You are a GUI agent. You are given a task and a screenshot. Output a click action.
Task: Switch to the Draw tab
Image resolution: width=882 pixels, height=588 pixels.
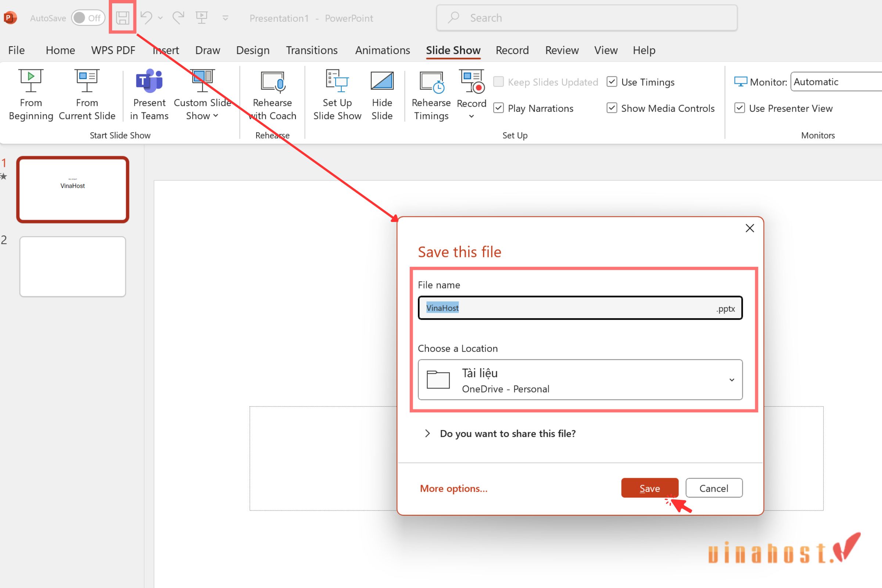[x=207, y=50]
